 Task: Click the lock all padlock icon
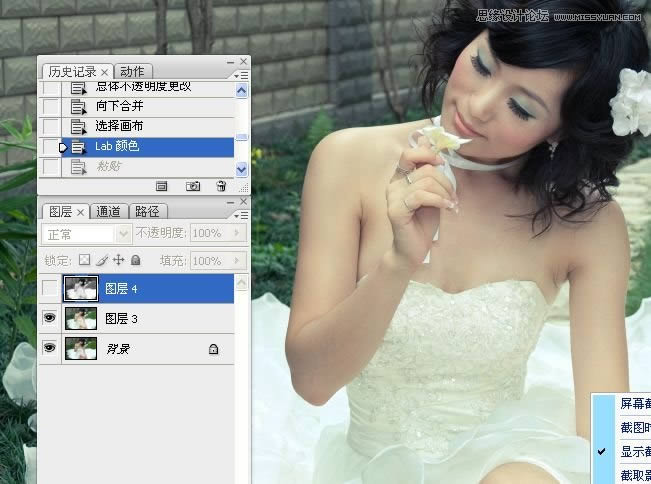pos(135,260)
